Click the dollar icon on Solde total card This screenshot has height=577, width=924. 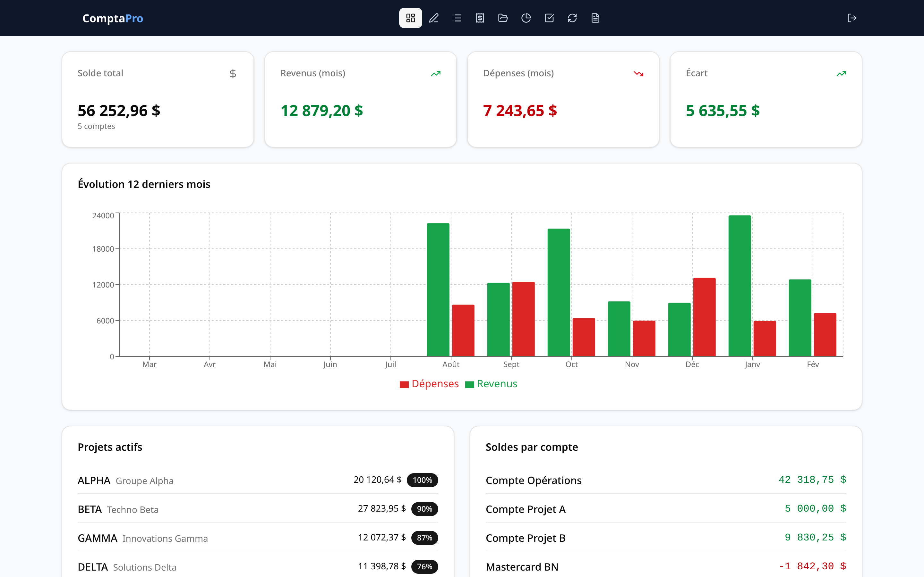click(x=233, y=73)
